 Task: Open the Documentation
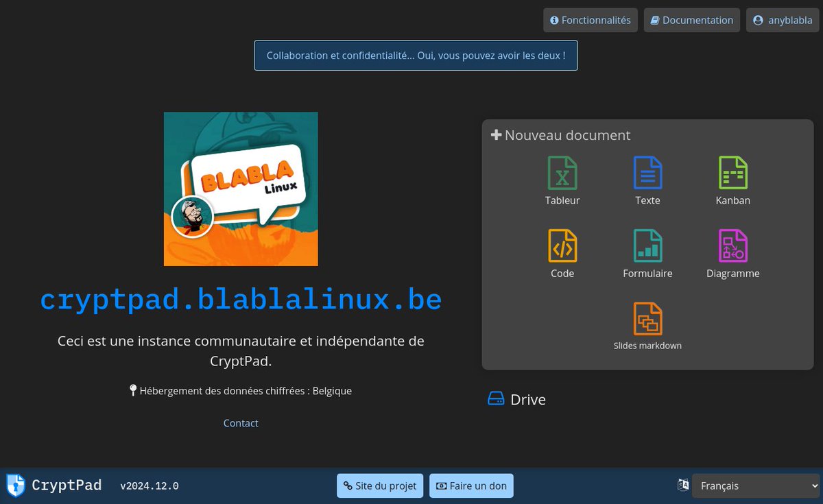click(692, 20)
